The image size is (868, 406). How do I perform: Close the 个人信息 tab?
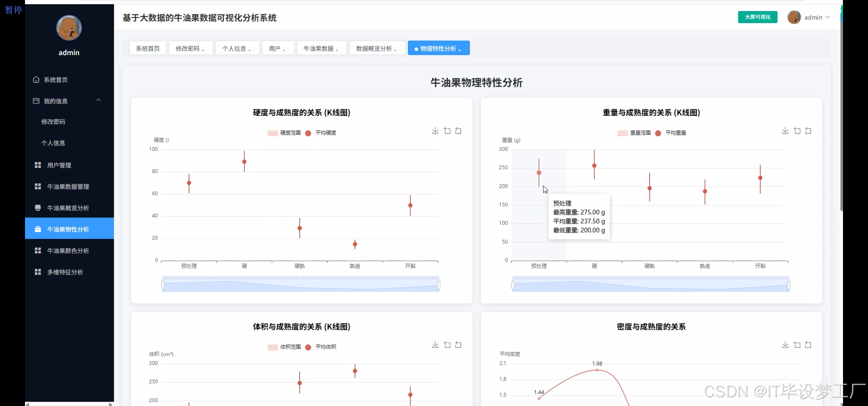pos(250,50)
